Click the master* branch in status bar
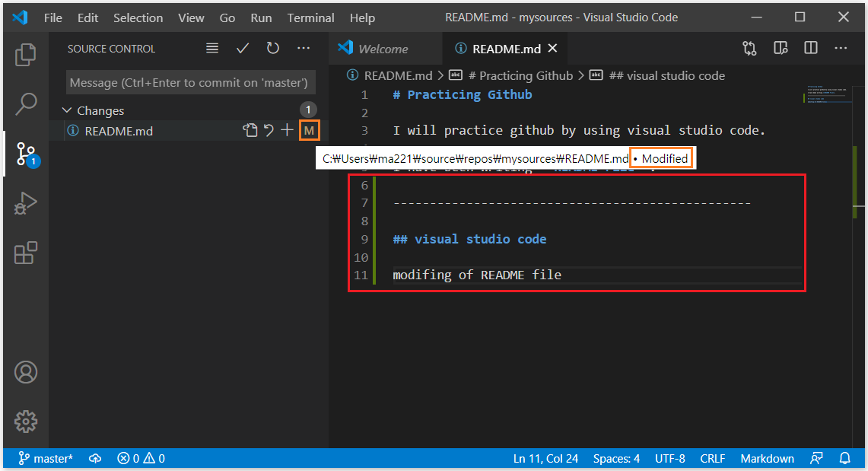The height and width of the screenshot is (471, 868). [x=46, y=458]
